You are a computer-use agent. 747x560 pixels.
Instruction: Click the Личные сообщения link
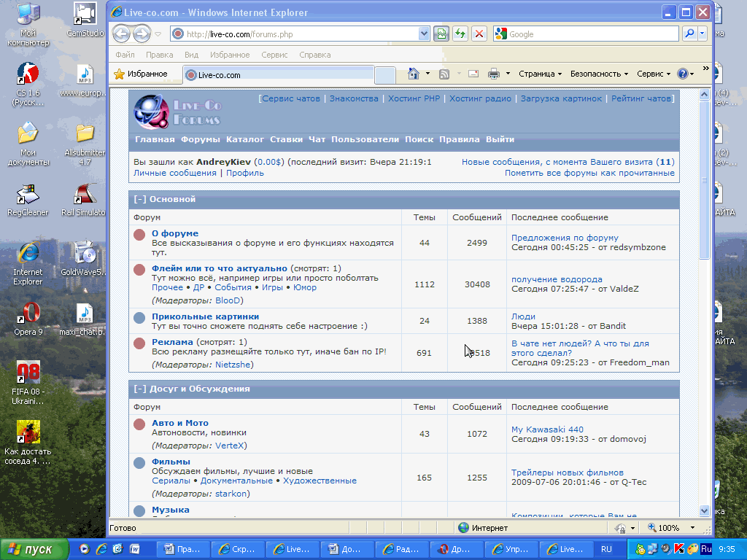(175, 173)
